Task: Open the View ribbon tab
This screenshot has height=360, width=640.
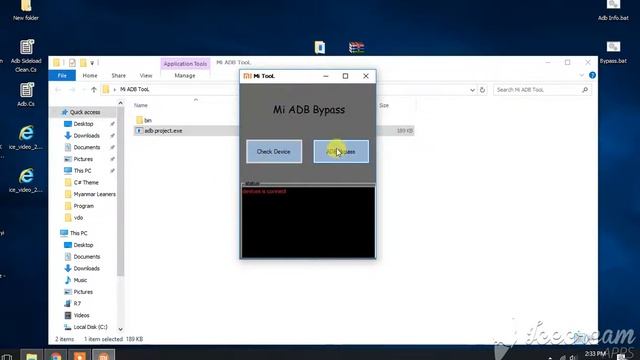Action: pos(146,76)
